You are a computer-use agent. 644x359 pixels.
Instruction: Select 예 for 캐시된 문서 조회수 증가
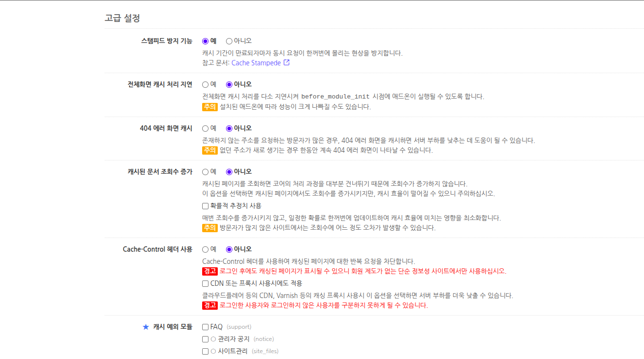click(x=205, y=171)
